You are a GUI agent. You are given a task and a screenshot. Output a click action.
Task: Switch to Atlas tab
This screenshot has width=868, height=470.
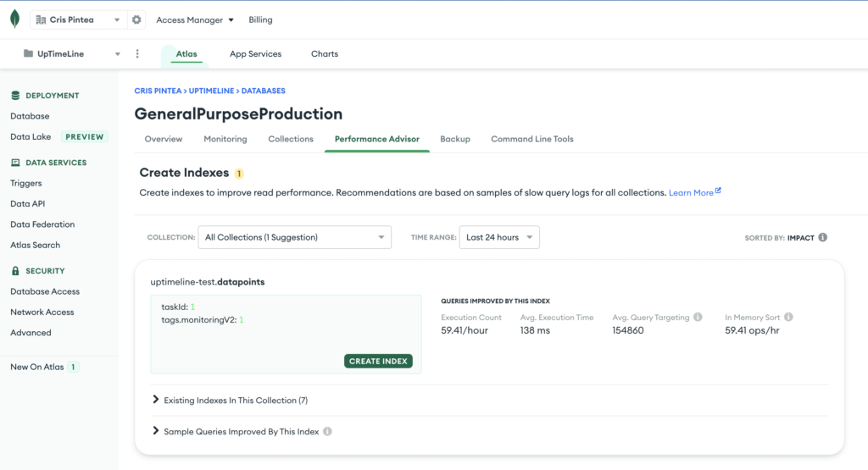click(x=186, y=53)
